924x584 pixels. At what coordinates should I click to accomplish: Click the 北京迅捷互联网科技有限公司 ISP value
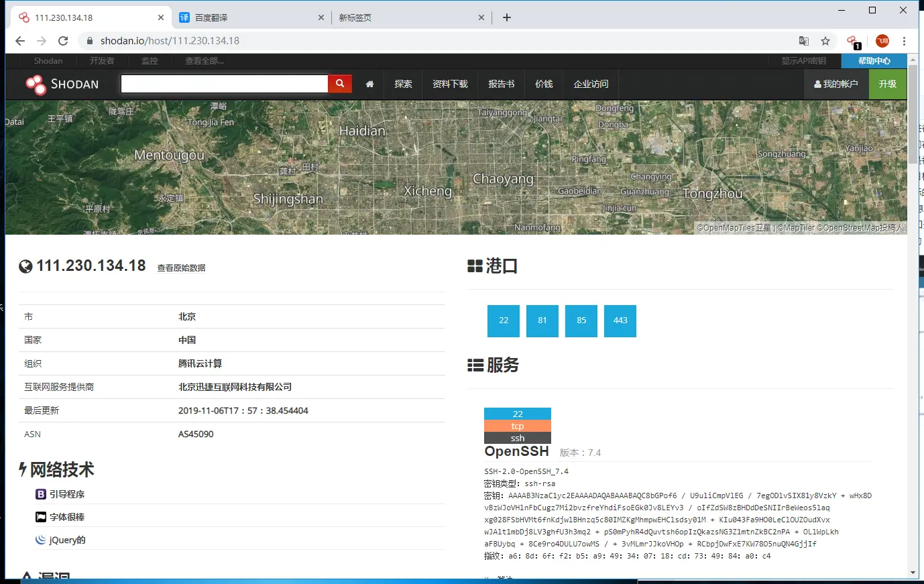(235, 387)
